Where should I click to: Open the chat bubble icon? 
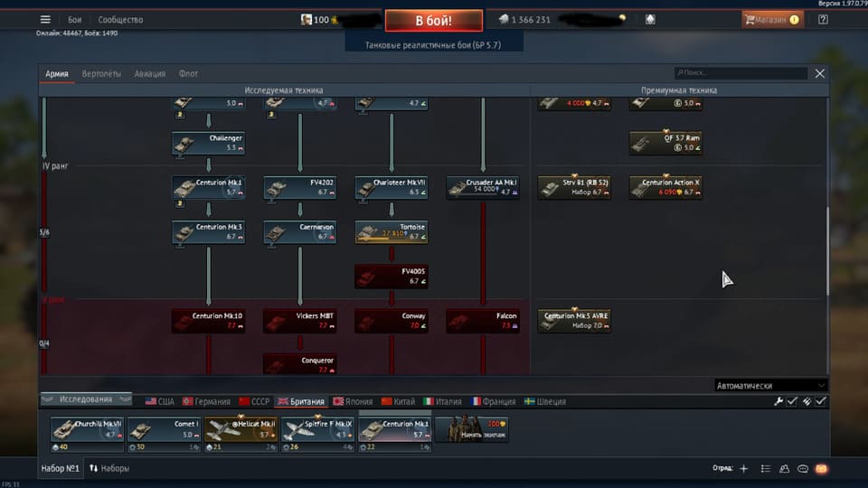(x=803, y=469)
